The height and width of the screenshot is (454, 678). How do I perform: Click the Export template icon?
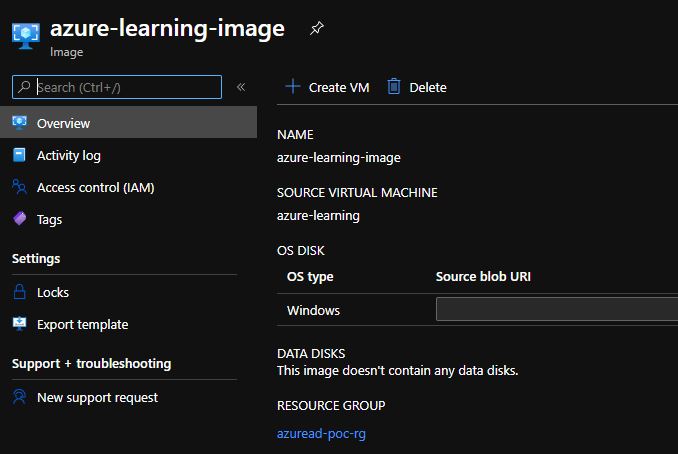point(19,324)
